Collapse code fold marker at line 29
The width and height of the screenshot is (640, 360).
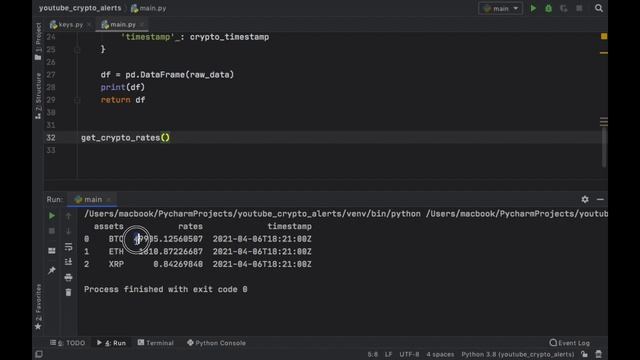[x=77, y=100]
